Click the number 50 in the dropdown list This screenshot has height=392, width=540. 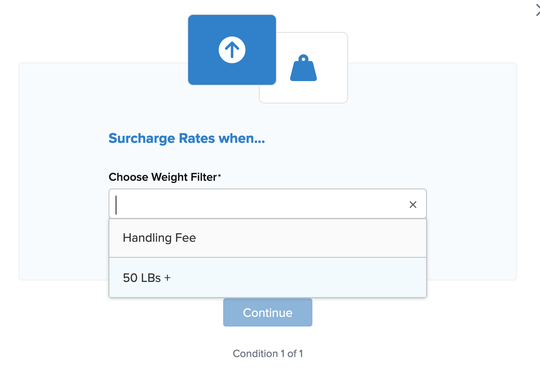pos(130,278)
